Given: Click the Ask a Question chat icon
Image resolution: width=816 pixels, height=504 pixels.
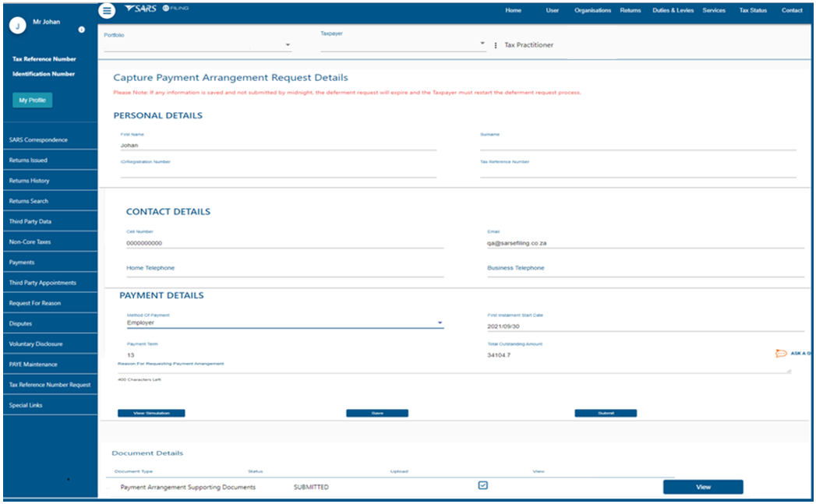Looking at the screenshot, I should click(x=781, y=354).
